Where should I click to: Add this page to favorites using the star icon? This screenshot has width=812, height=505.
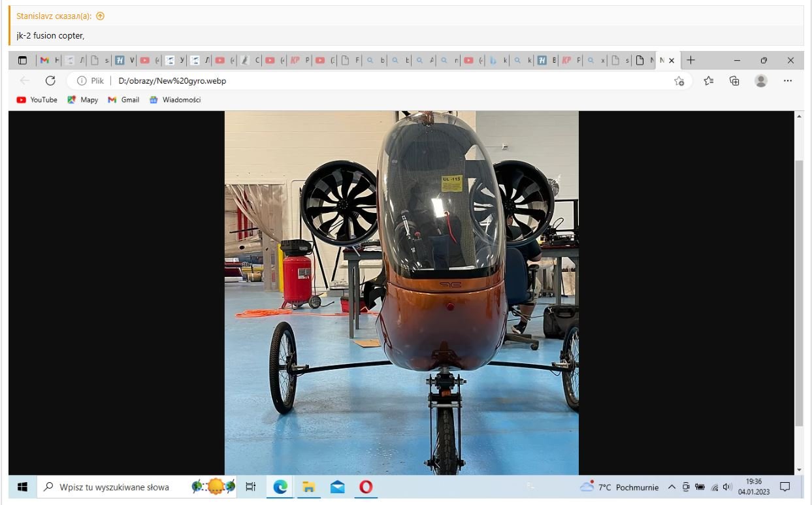click(x=679, y=80)
